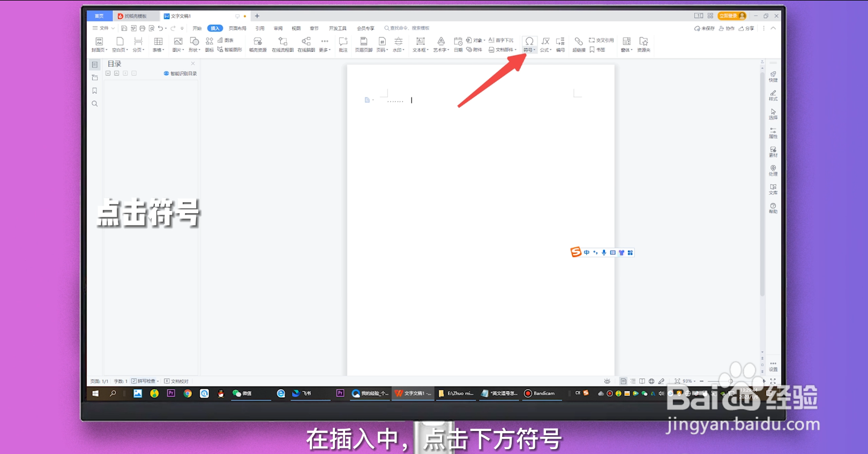Open the 素材 (Materials) side panel
The image size is (868, 454).
[x=773, y=152]
